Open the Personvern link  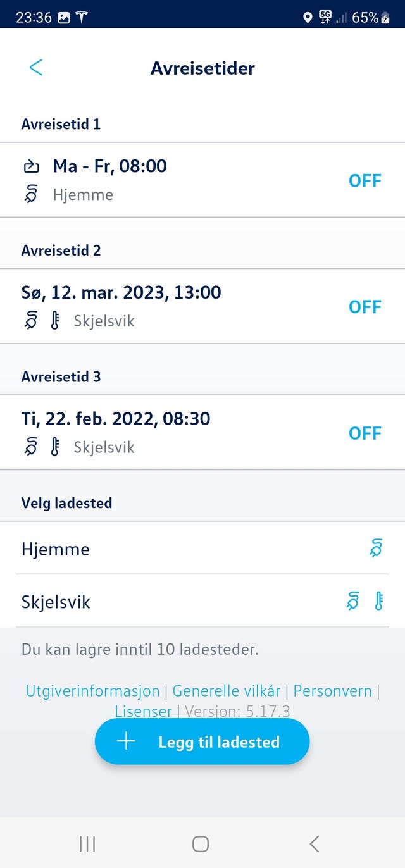click(x=332, y=691)
